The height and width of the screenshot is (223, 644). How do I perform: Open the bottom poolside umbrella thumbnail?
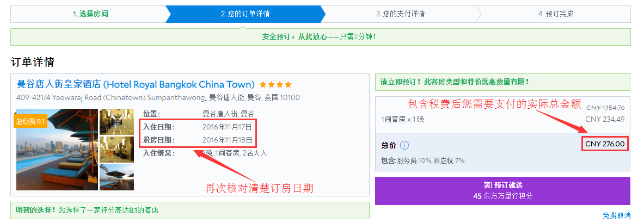(x=116, y=177)
